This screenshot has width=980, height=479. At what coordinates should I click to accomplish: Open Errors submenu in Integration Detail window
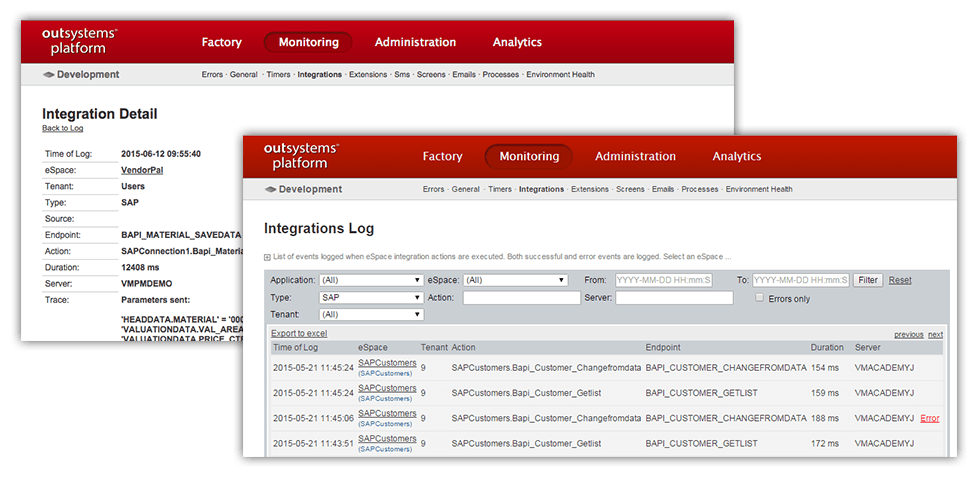click(x=212, y=74)
